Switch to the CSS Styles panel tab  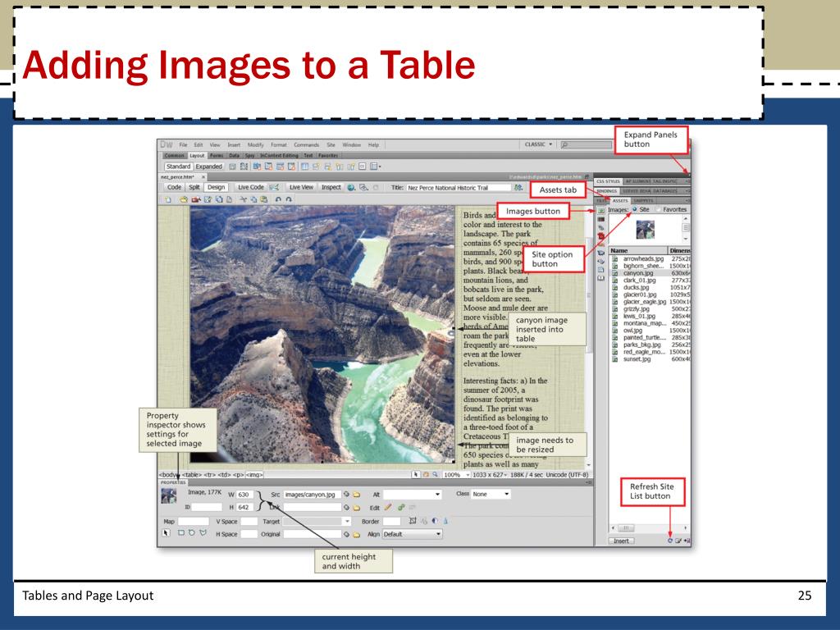(608, 181)
